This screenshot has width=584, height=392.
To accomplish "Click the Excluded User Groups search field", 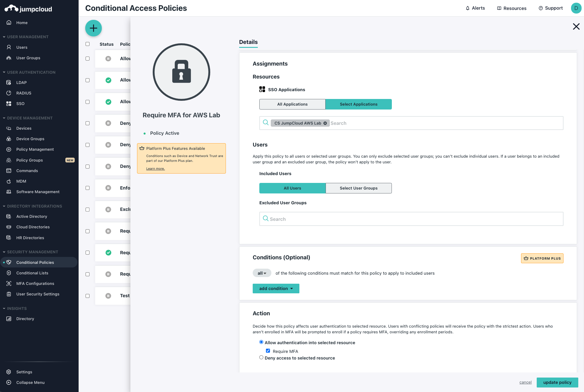I will (411, 219).
